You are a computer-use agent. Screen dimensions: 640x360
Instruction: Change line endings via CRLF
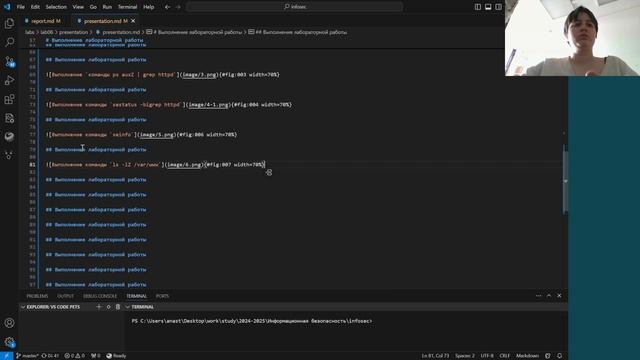(504, 356)
